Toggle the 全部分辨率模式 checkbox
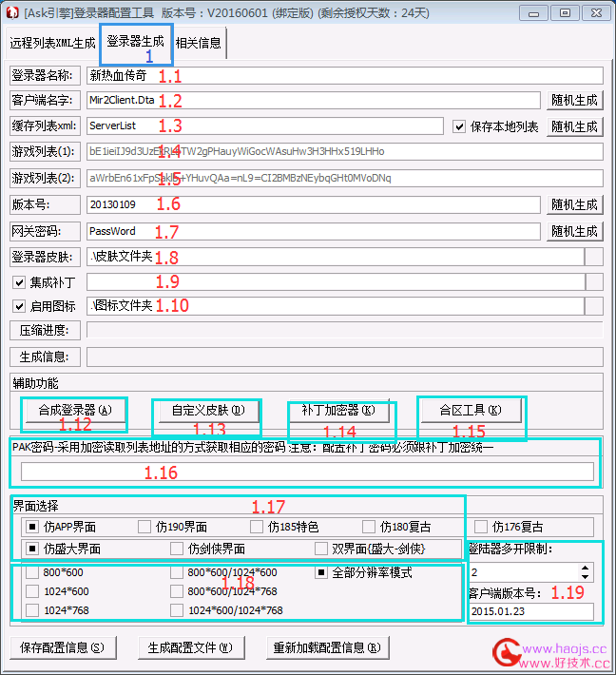 [x=321, y=572]
